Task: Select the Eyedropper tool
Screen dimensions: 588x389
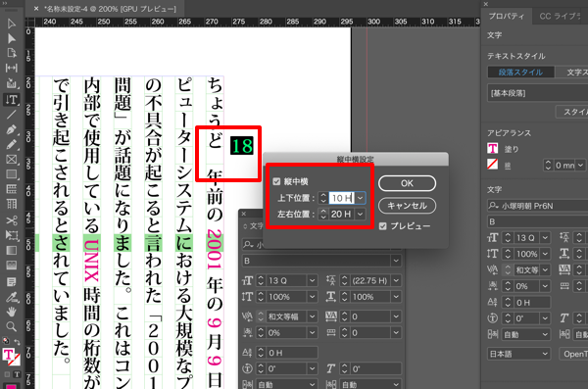Action: [11, 297]
